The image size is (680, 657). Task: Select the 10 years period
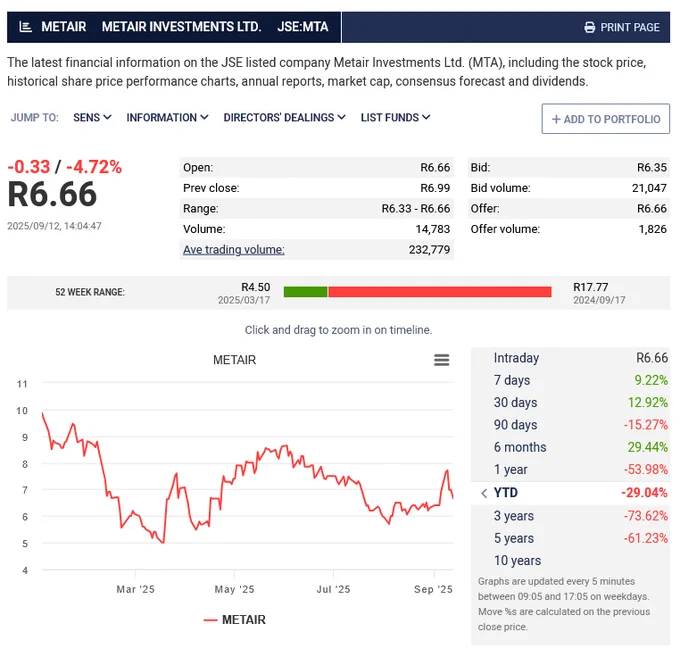pos(570,561)
